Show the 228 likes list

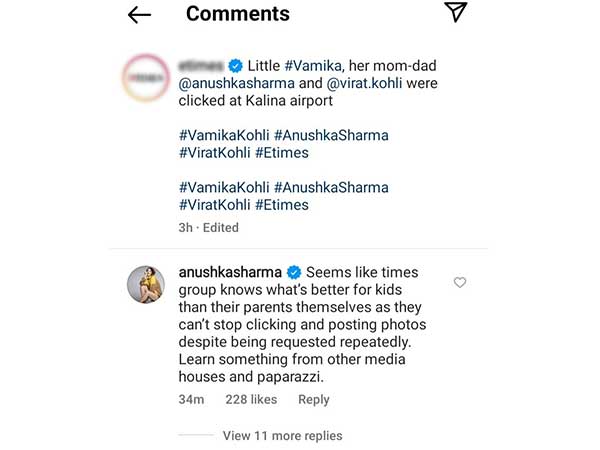(251, 399)
